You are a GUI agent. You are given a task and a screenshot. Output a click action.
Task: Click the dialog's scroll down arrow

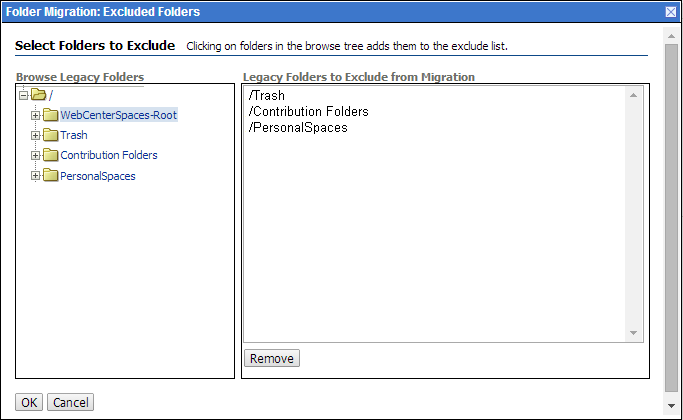671,406
